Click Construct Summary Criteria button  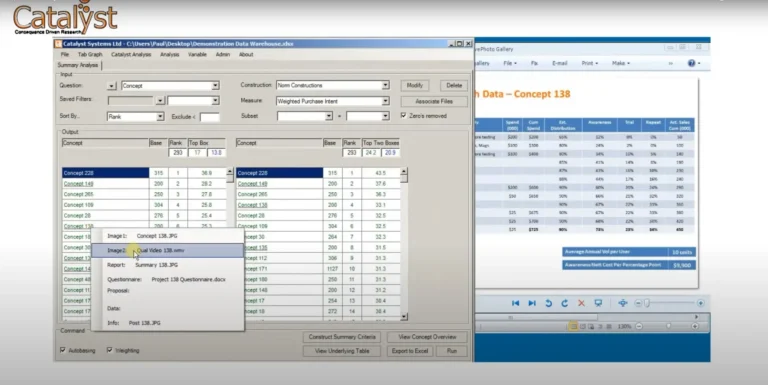point(342,337)
